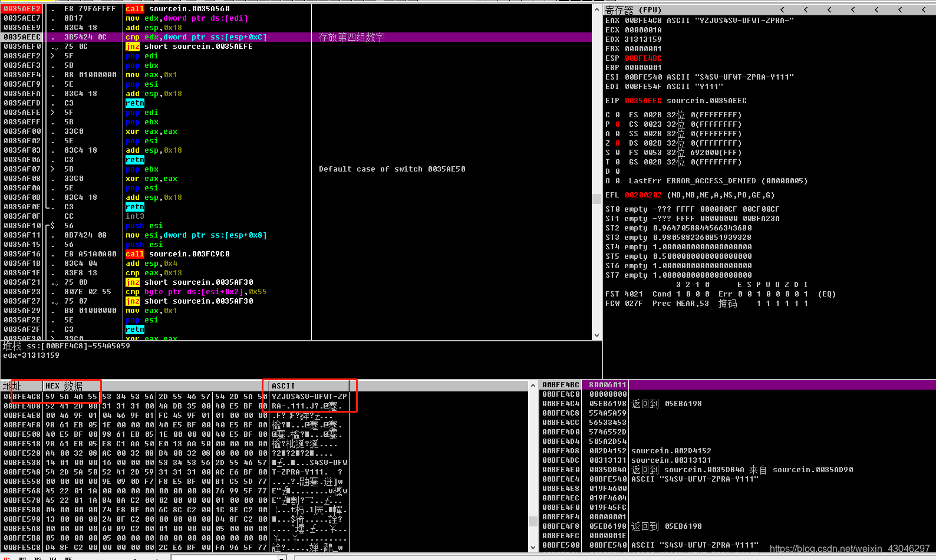936x560 pixels.
Task: Click the EAX register value 00BFE4C8
Action: 643,21
